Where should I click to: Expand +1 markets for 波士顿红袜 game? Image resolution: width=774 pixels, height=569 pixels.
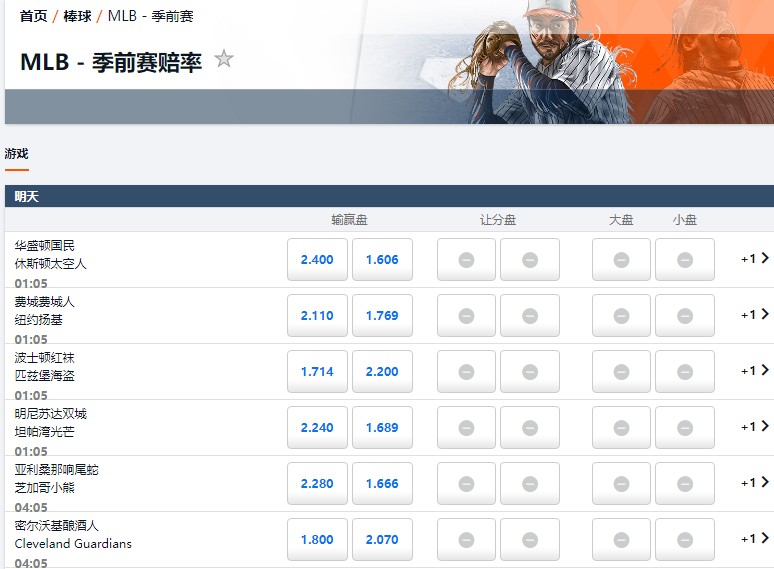point(754,371)
